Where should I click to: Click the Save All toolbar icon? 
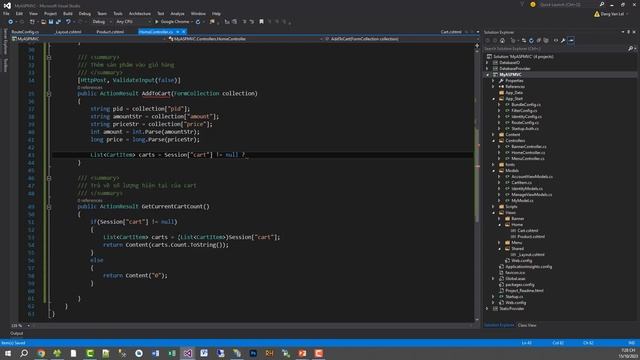(x=58, y=22)
